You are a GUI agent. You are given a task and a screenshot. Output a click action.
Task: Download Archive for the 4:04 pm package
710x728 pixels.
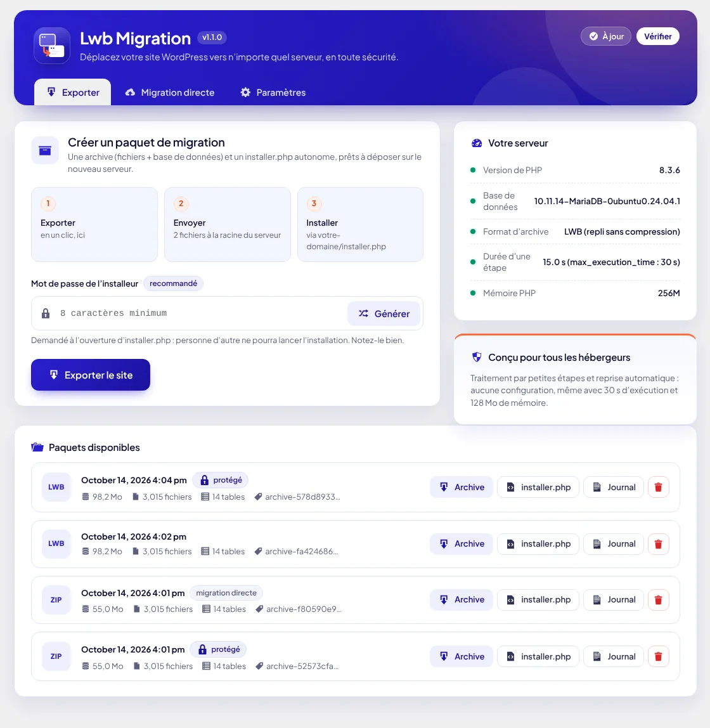point(461,487)
